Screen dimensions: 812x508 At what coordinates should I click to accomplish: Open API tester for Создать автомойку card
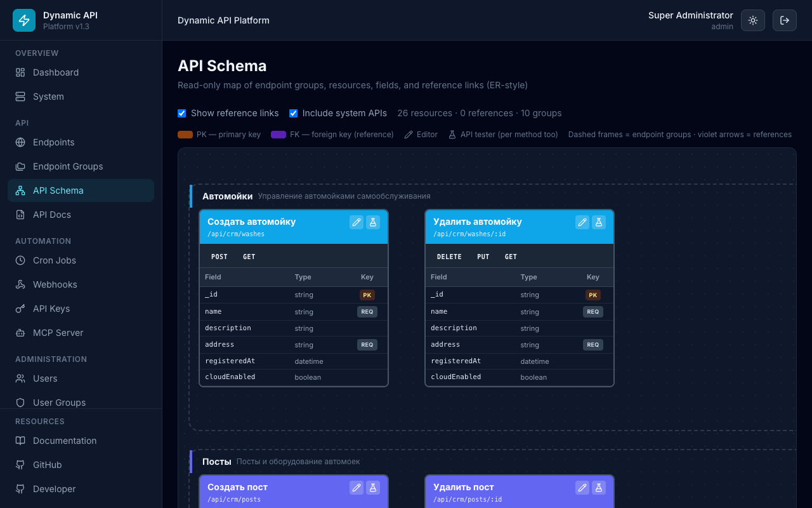coord(373,222)
